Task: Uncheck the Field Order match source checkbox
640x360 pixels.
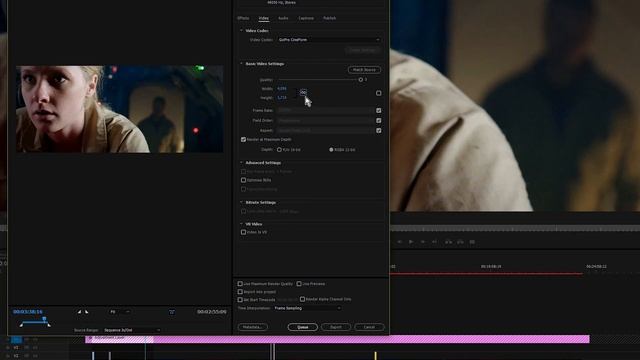Action: coord(379,121)
